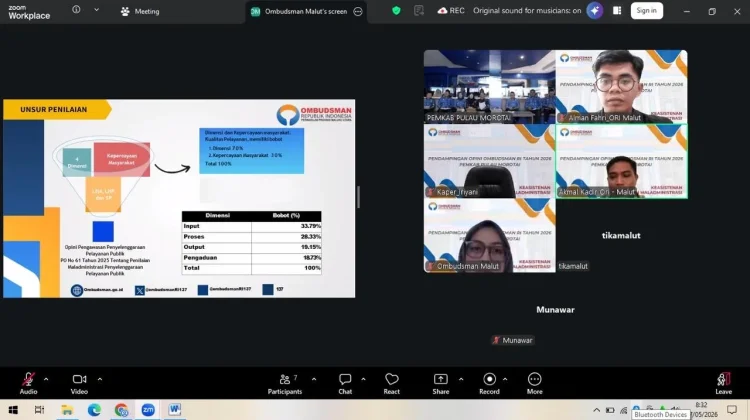Open the More options menu

534,383
